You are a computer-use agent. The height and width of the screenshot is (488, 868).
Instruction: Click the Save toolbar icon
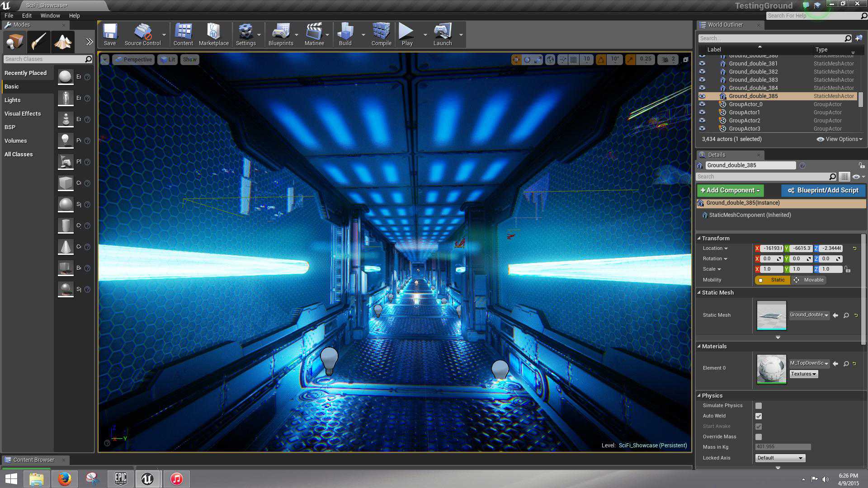click(x=110, y=34)
